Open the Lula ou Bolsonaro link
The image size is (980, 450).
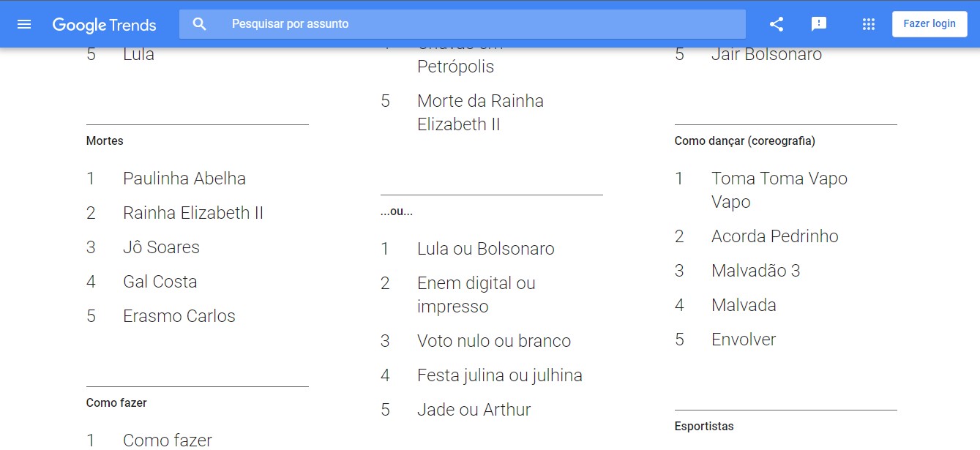coord(486,249)
